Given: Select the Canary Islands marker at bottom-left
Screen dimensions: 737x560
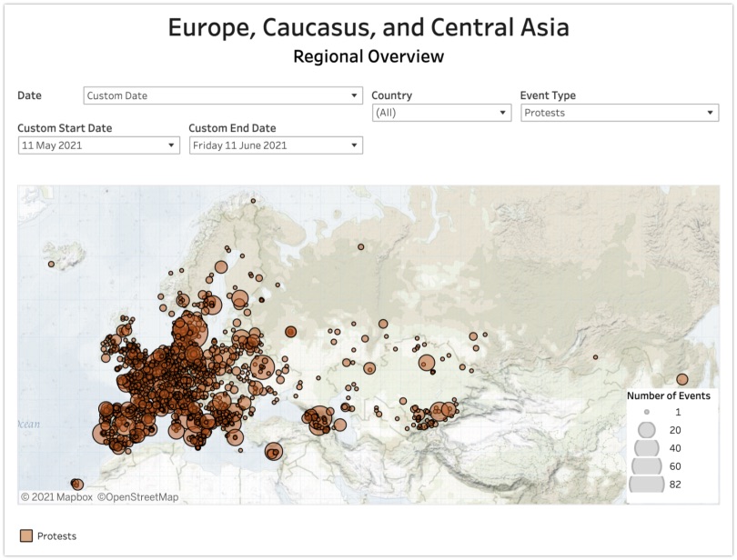Looking at the screenshot, I should [x=77, y=485].
